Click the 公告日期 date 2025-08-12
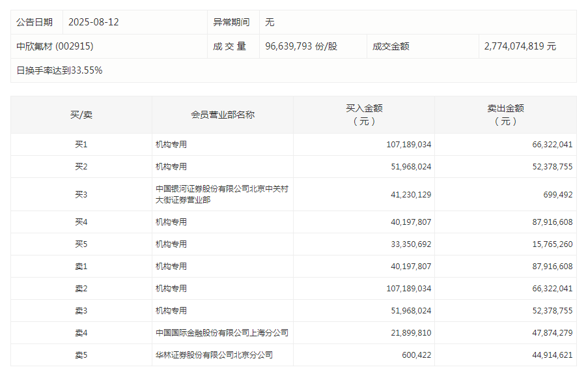The height and width of the screenshot is (378, 588). click(x=94, y=21)
